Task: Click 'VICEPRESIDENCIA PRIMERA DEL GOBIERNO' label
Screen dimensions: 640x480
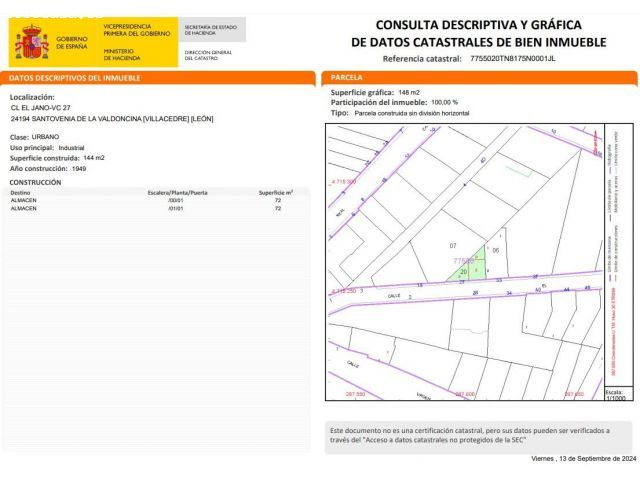Action: 137,30
